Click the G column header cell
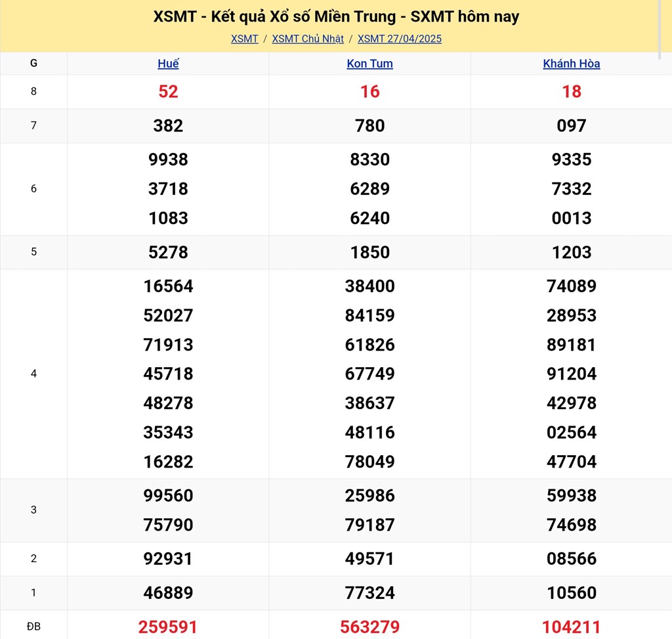Screen dimensions: 672x639 [33, 64]
